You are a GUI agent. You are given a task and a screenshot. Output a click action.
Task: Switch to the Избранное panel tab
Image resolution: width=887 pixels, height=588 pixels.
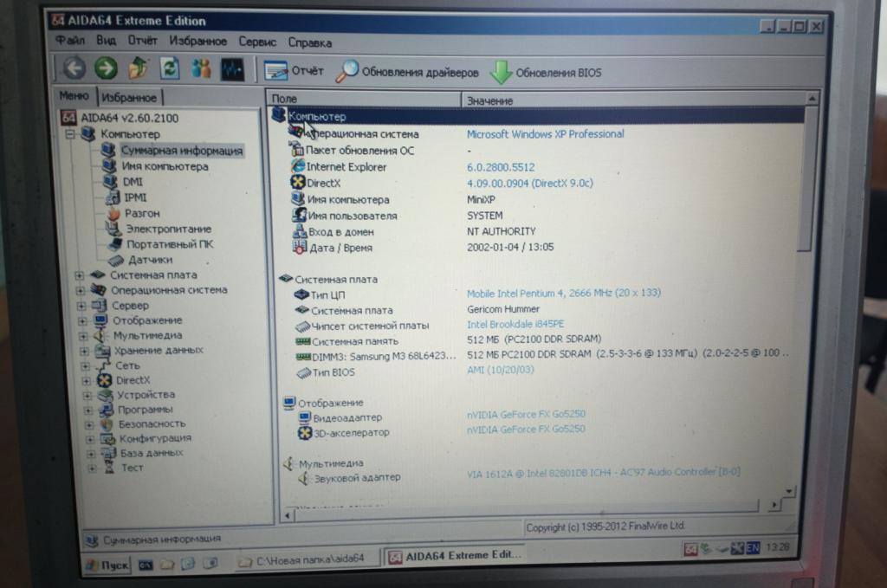tap(129, 97)
